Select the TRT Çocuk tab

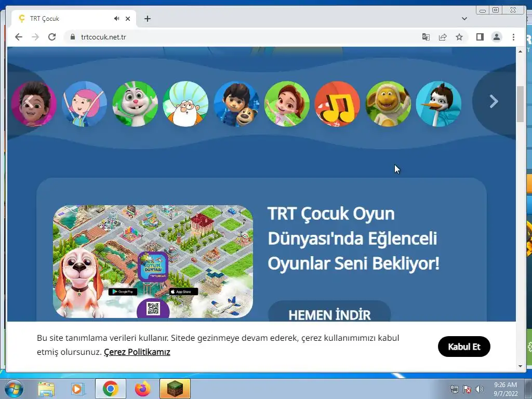pos(74,19)
